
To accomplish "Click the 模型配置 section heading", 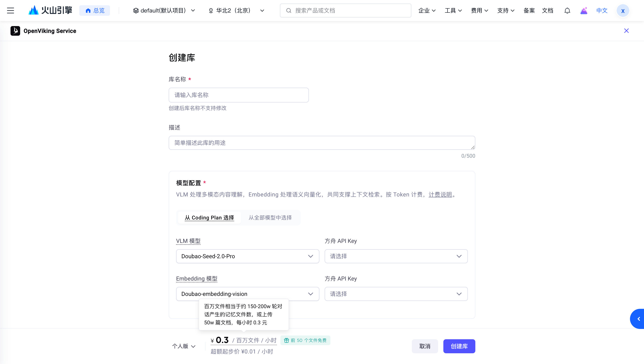I will coord(189,183).
